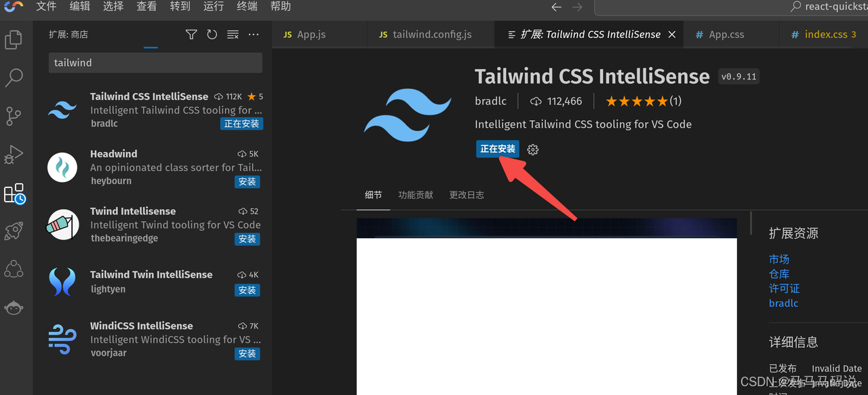Click the application logo at top left
Screen dimensions: 868x395
pos(13,7)
